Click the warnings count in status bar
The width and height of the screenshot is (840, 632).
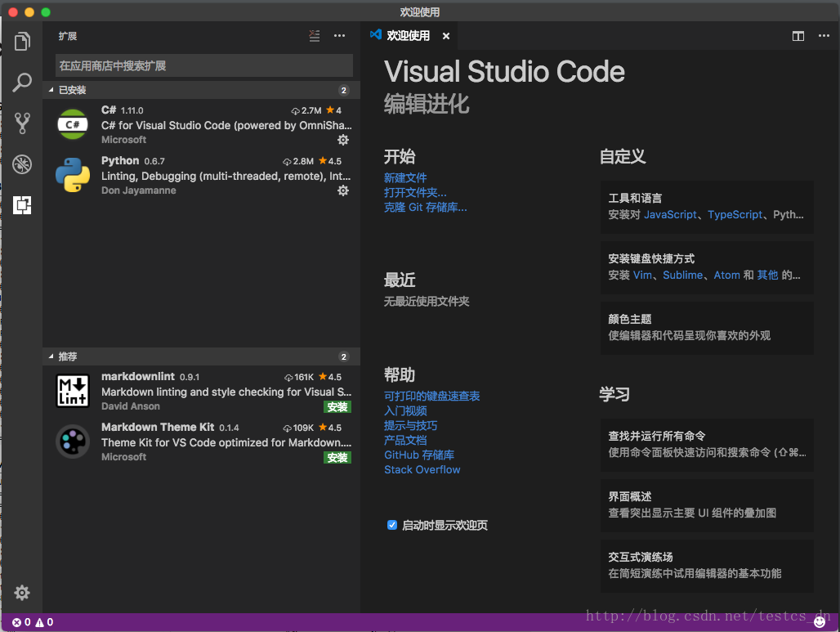[x=44, y=622]
